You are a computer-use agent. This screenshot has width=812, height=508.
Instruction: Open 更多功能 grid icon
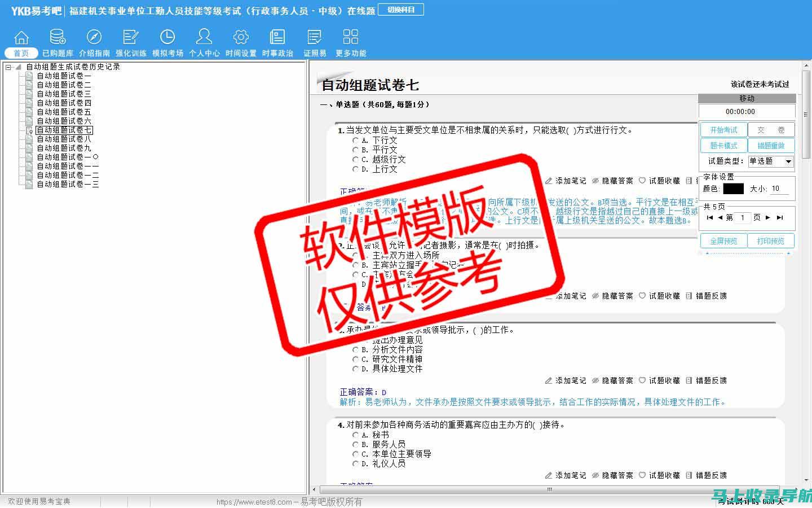pyautogui.click(x=351, y=38)
